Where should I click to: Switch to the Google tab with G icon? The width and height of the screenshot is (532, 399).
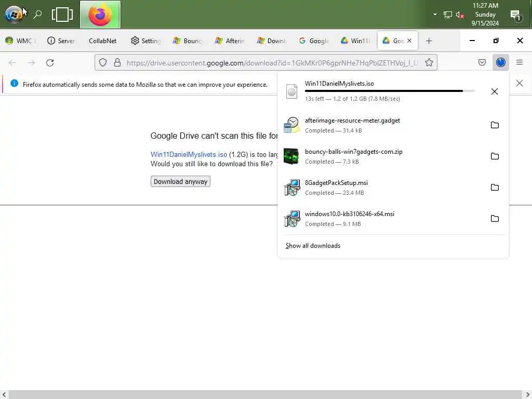click(x=314, y=41)
